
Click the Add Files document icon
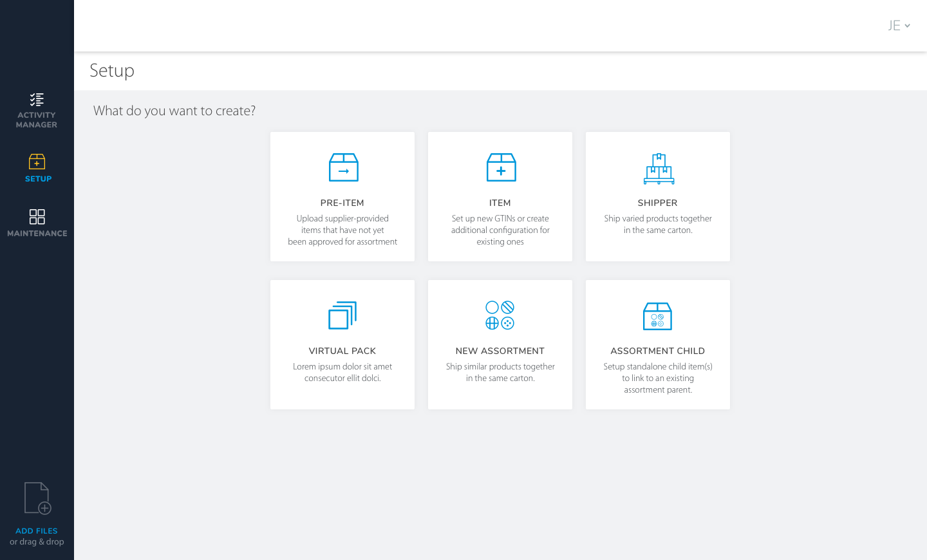tap(37, 498)
